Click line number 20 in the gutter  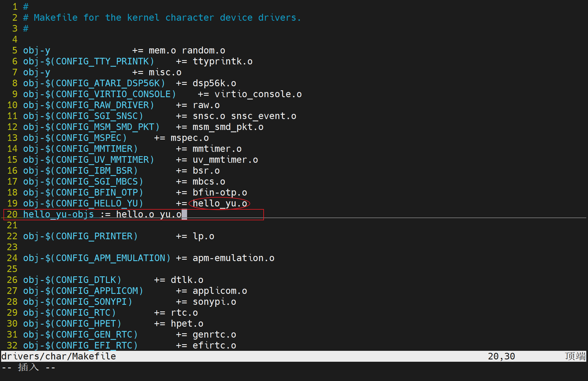pos(12,214)
